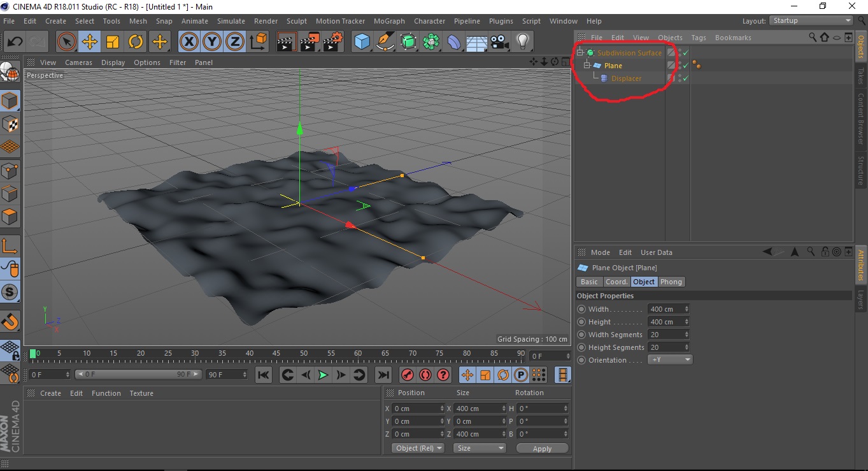Play animation forwards
Image resolution: width=868 pixels, height=471 pixels.
[324, 375]
